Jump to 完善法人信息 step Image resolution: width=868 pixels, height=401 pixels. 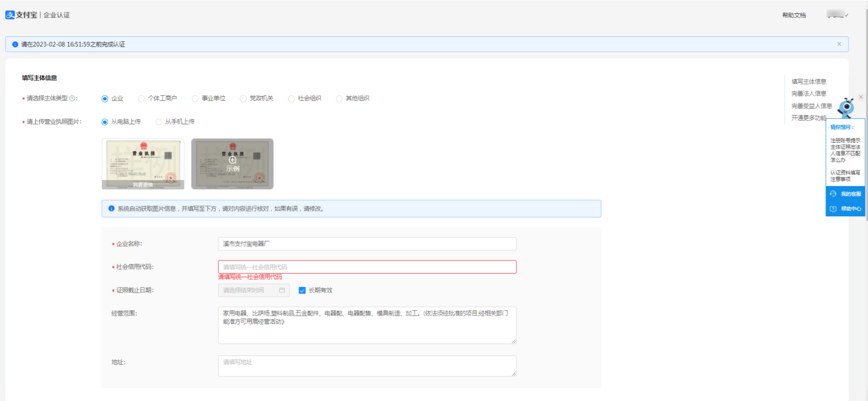point(809,94)
